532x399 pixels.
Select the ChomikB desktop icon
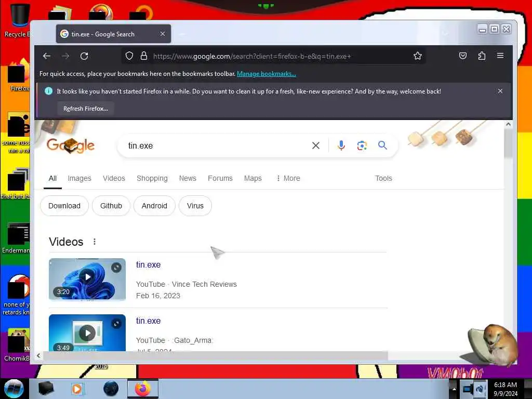17,345
